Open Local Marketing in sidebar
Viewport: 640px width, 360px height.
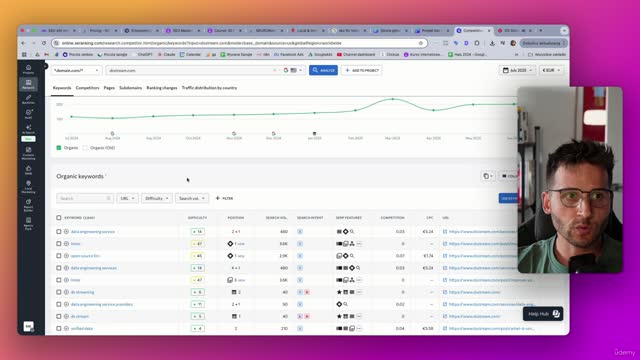click(x=28, y=187)
